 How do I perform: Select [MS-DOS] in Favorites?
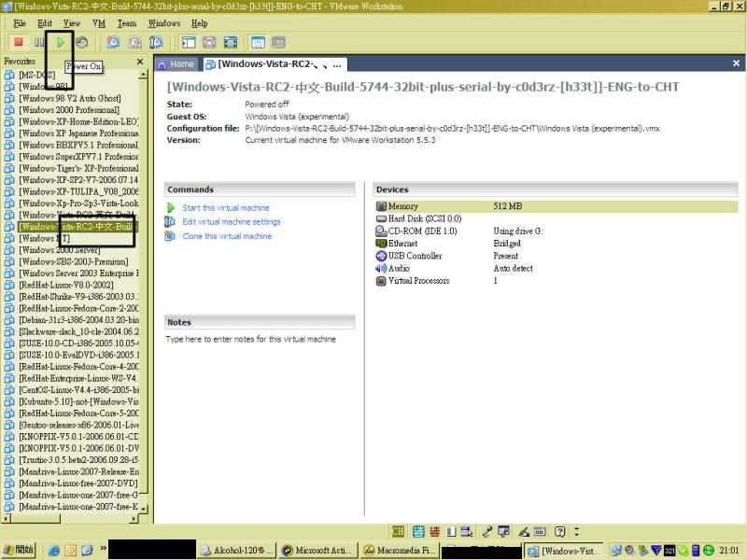tap(37, 75)
